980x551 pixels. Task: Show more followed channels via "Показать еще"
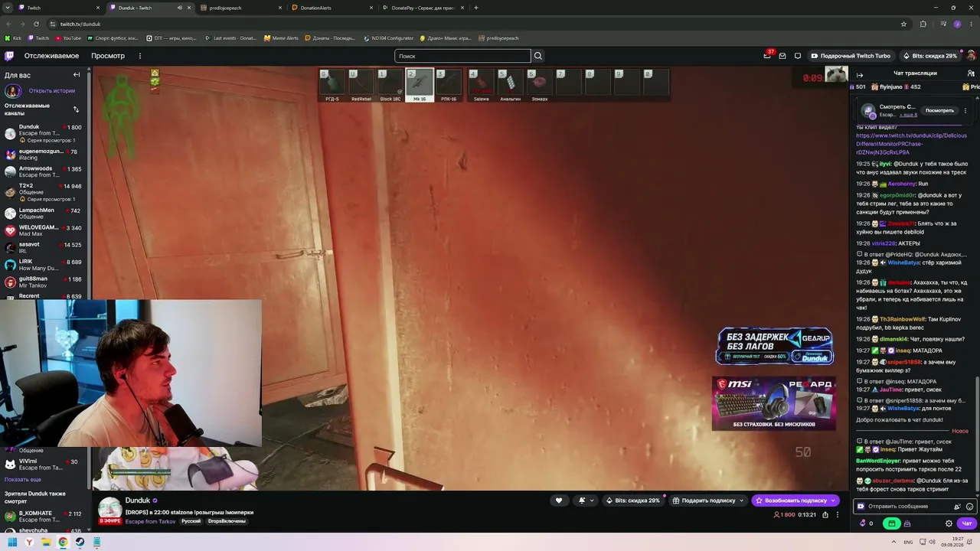point(23,480)
